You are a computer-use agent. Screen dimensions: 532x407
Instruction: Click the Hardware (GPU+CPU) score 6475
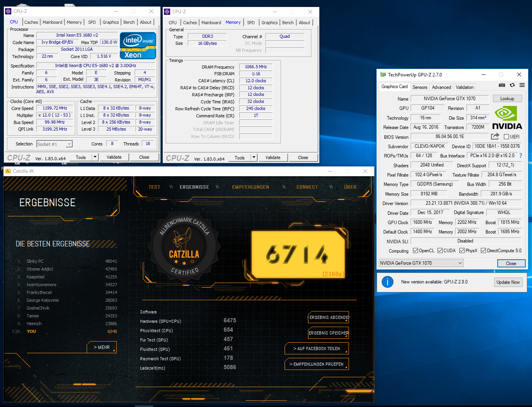[x=230, y=320]
